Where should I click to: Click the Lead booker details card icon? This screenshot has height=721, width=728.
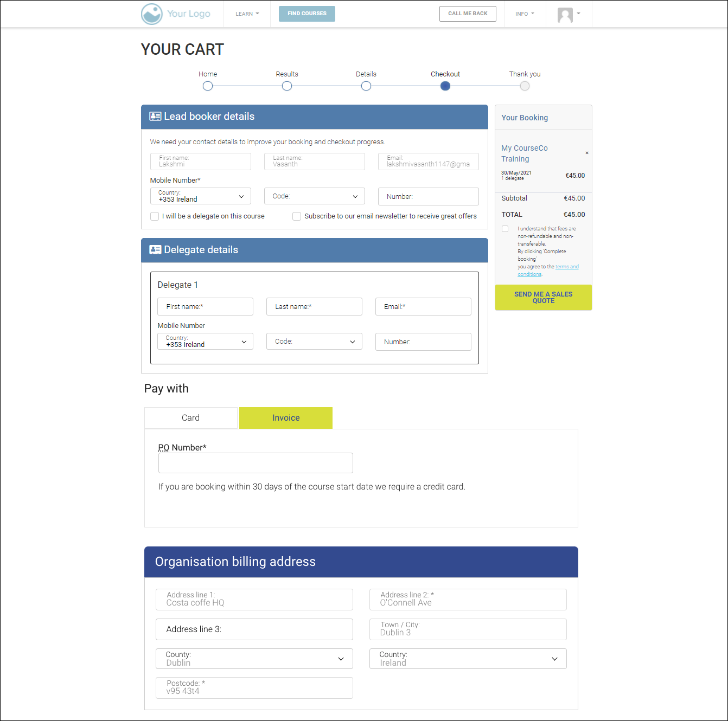click(155, 117)
